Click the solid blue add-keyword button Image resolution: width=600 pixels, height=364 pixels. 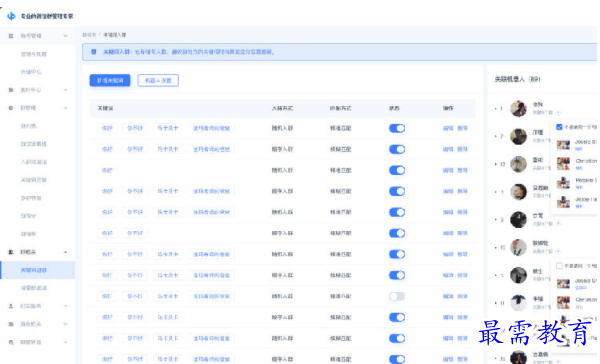110,80
